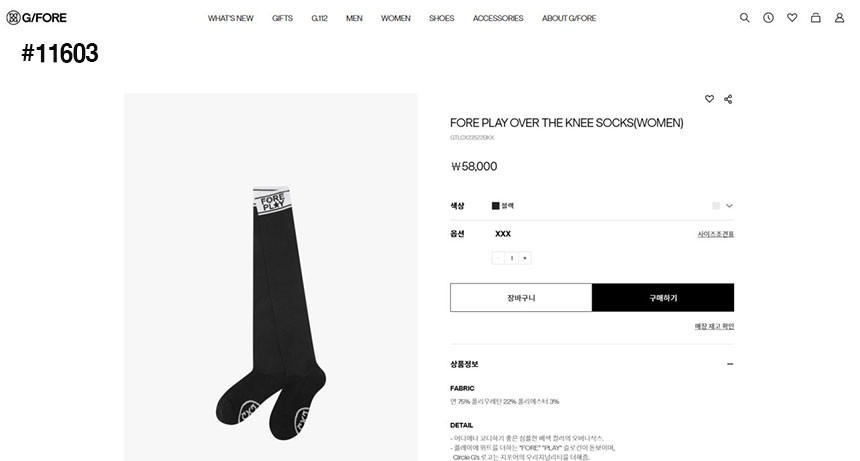The height and width of the screenshot is (461, 860).
Task: Expand the color selection dropdown chevron
Action: pyautogui.click(x=729, y=206)
